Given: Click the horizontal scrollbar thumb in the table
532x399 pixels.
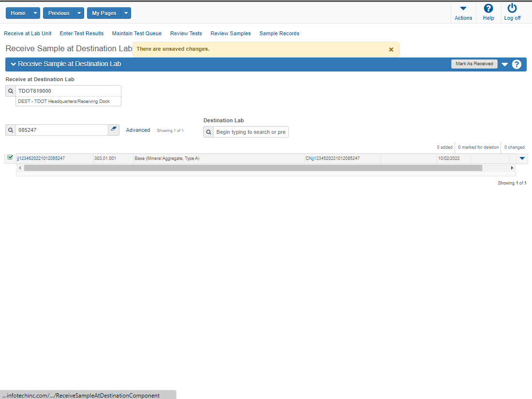Looking at the screenshot, I should pyautogui.click(x=253, y=168).
